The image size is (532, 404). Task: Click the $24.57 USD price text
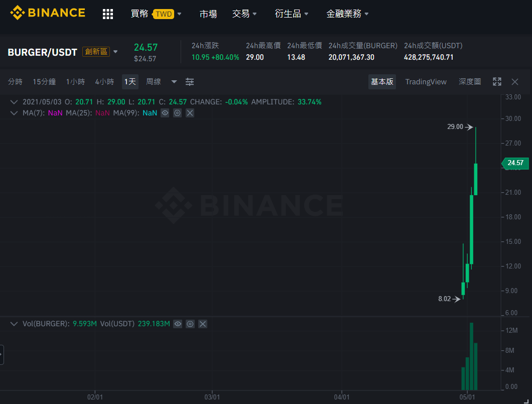[x=145, y=59]
